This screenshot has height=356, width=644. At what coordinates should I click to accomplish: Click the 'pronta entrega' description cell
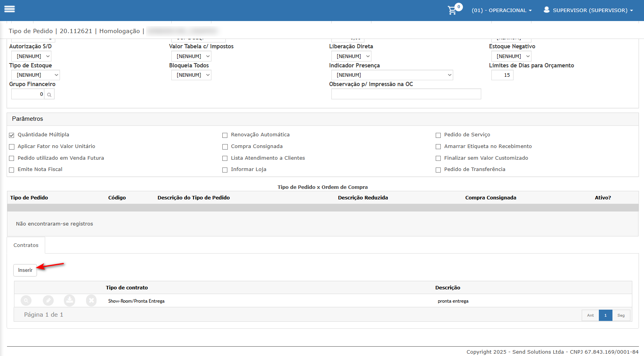coord(453,301)
